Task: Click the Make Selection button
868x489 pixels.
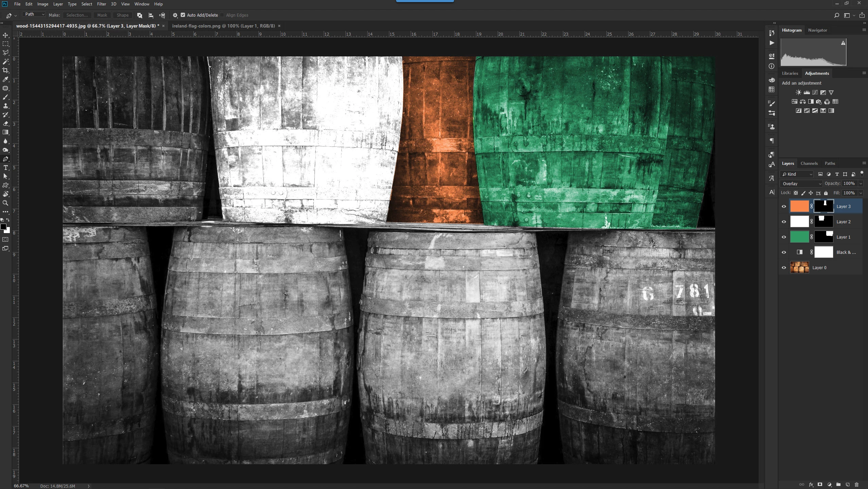Action: coord(77,15)
